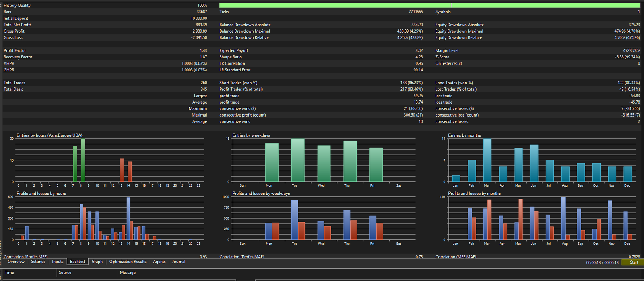This screenshot has width=644, height=281.
Task: Click the Start button
Action: [633, 262]
